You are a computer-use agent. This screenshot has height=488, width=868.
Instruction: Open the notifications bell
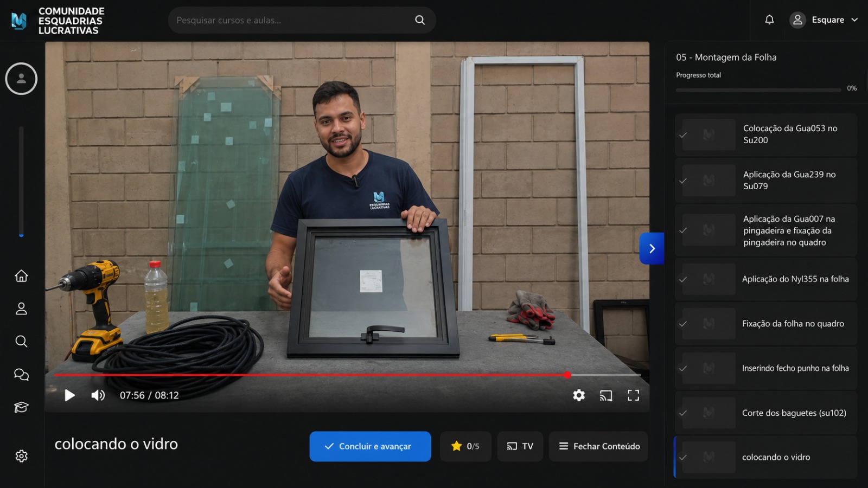(769, 20)
